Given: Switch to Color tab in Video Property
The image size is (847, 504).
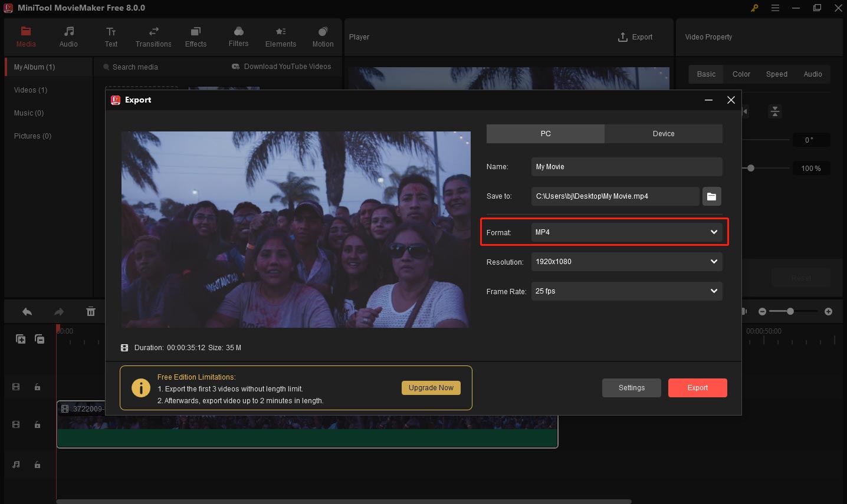Looking at the screenshot, I should click(x=741, y=74).
